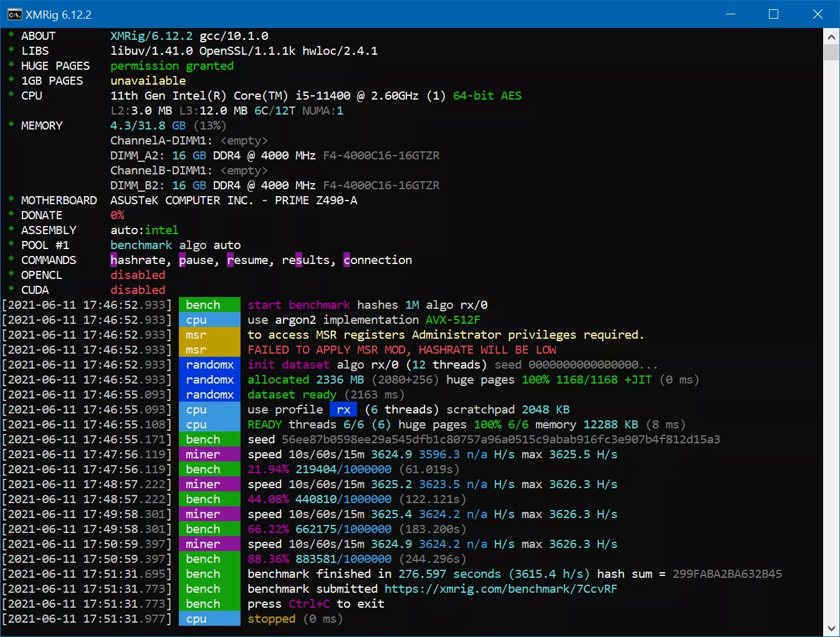
Task: Click the 21.94% benchmark progress line
Action: 353,469
